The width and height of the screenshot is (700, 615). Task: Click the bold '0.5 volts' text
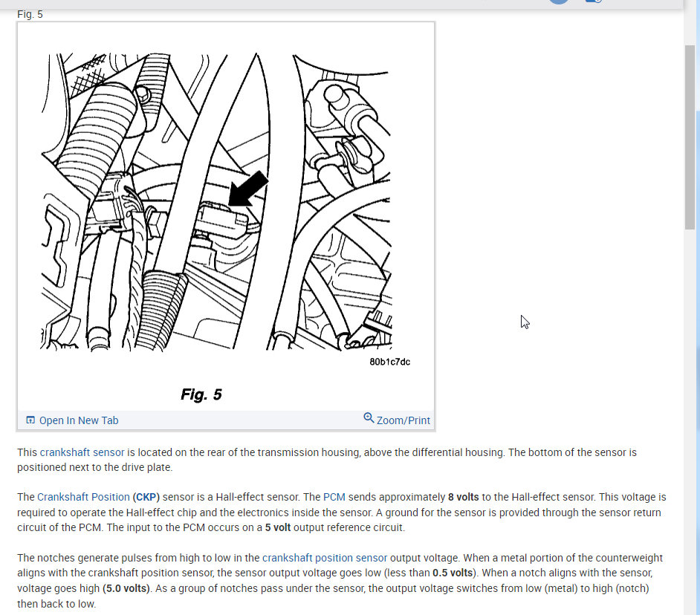click(x=453, y=573)
